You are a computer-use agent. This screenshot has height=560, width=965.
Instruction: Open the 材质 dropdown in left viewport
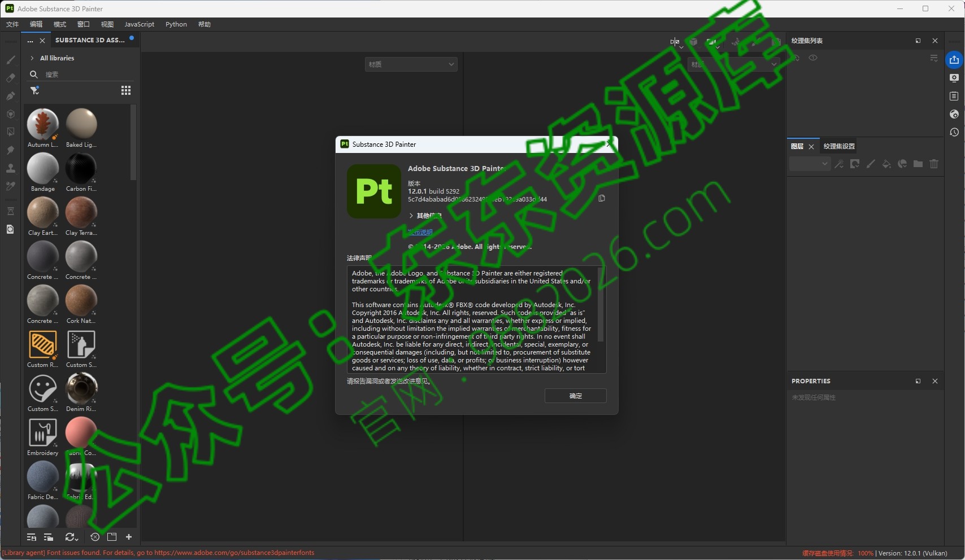411,64
